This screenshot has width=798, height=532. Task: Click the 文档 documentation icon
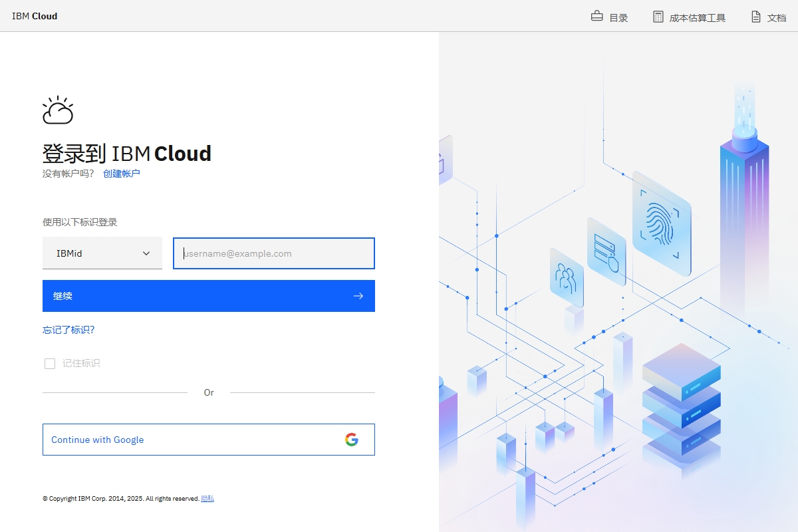tap(755, 16)
